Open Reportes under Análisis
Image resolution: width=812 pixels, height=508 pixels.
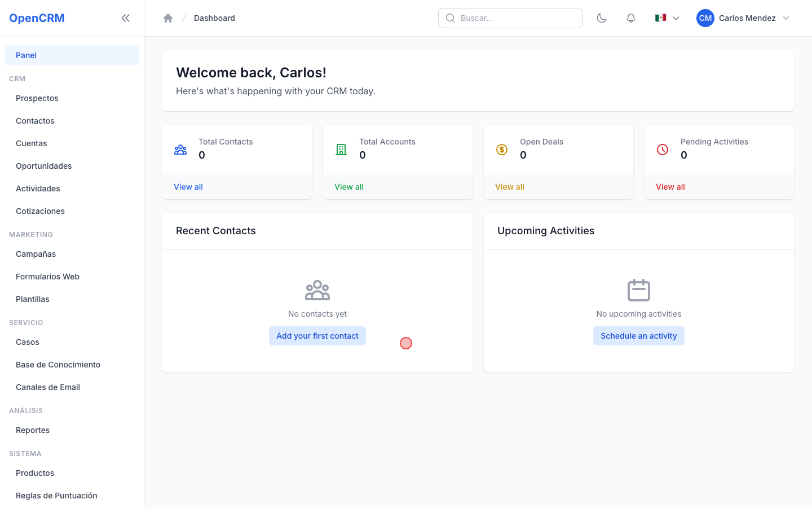[x=72, y=430]
